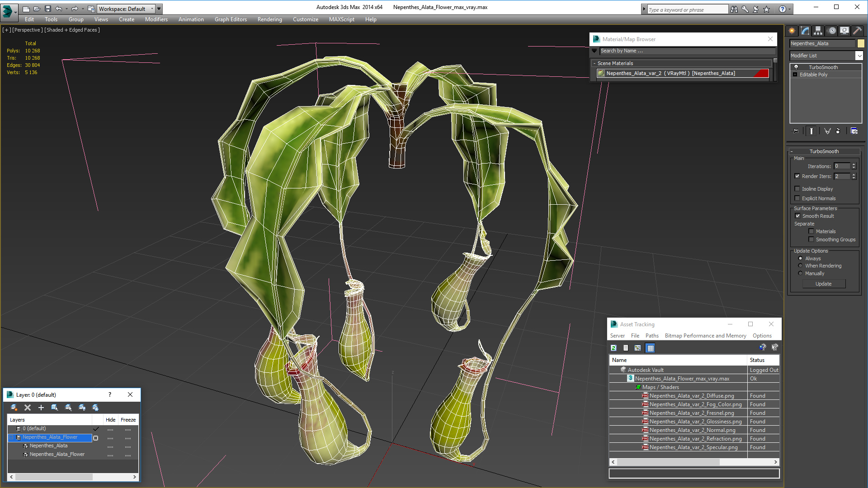Open the Hierarchy panel tab
The width and height of the screenshot is (868, 488).
pos(818,31)
